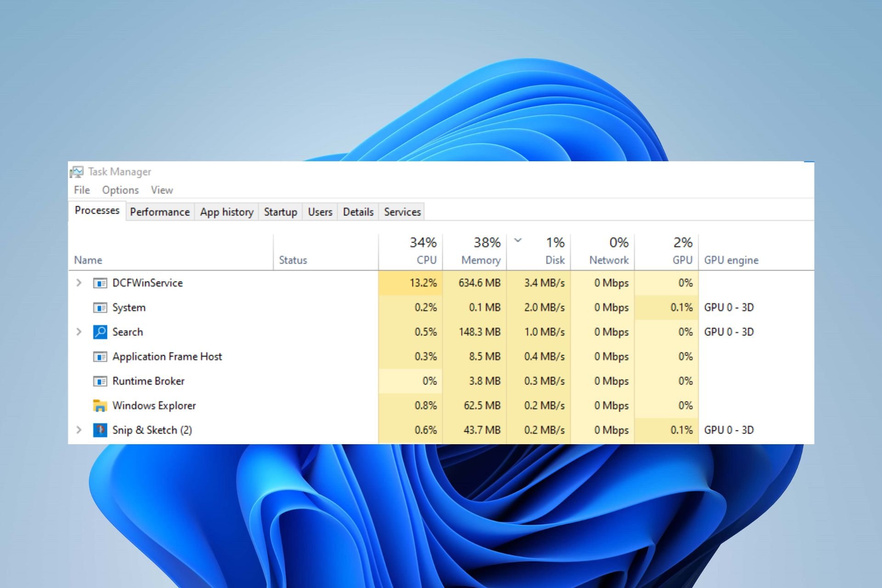Screen dimensions: 882x588
Task: Expand the Snip & Sketch (2) group
Action: click(79, 430)
